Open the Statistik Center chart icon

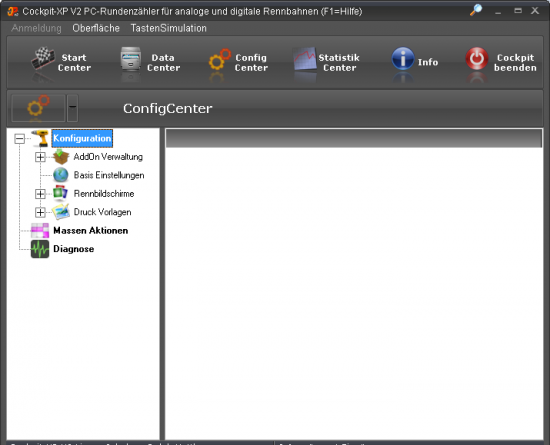pyautogui.click(x=304, y=59)
